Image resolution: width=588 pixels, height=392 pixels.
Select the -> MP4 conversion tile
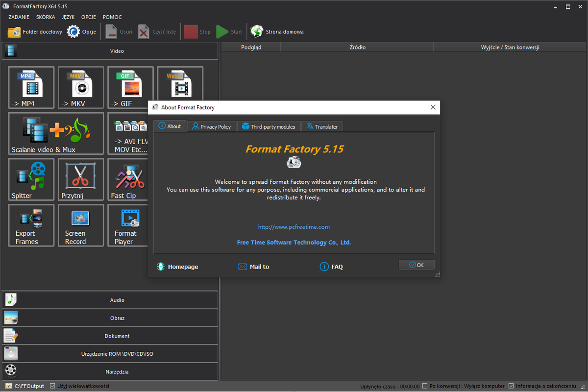pos(31,87)
